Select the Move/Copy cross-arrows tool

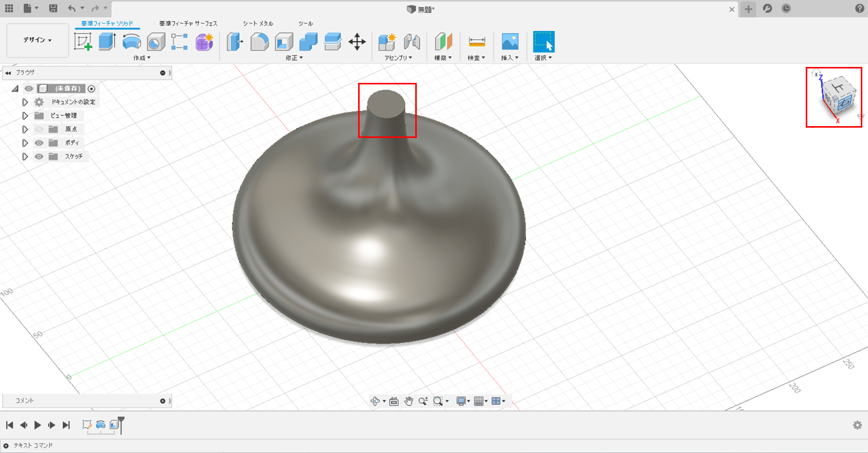357,42
